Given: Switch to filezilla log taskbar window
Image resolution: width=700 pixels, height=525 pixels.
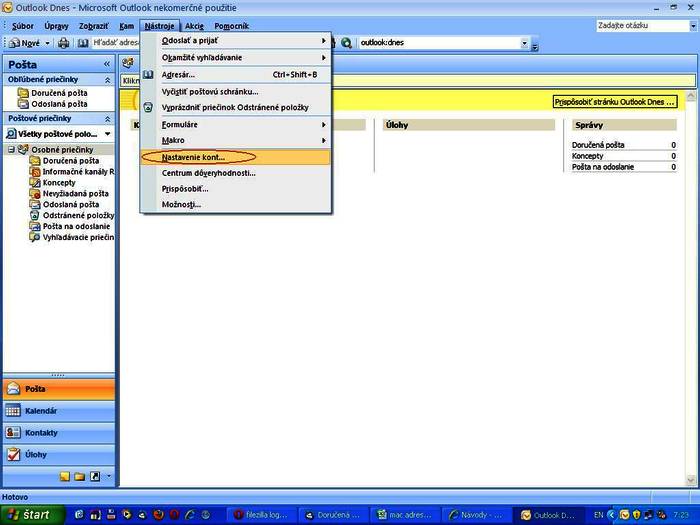Looking at the screenshot, I should tap(262, 515).
